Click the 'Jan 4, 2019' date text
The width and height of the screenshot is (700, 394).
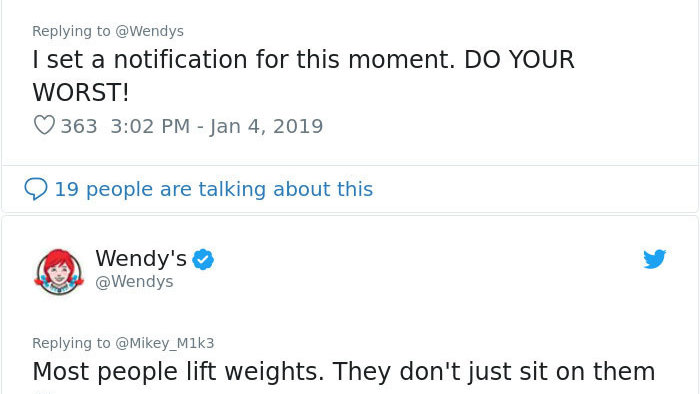[267, 126]
